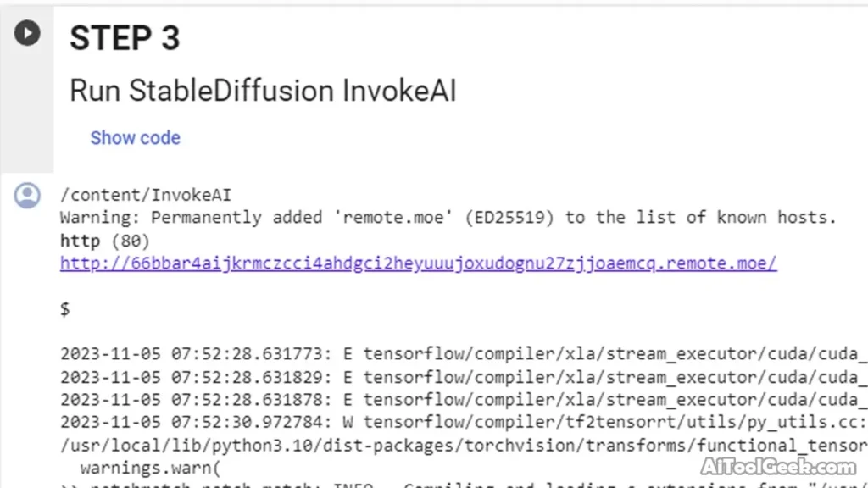Click the play button on the code cell
Viewport: 868px width, 488px height.
(27, 33)
